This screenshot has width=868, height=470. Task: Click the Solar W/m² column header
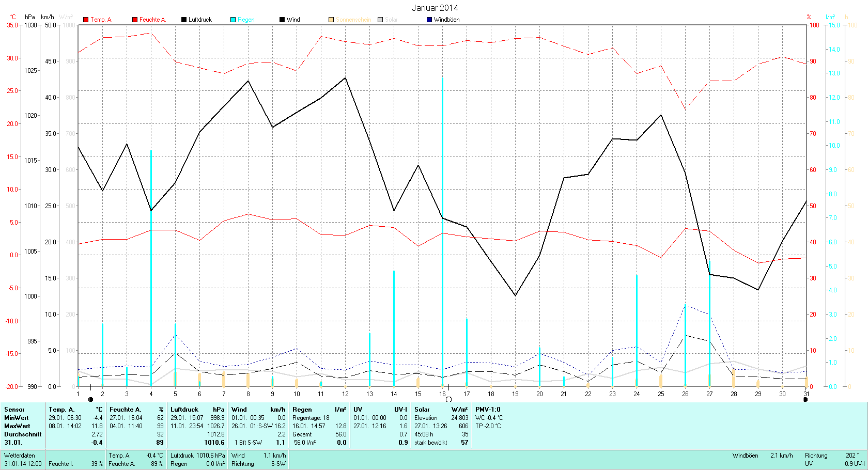(x=441, y=410)
